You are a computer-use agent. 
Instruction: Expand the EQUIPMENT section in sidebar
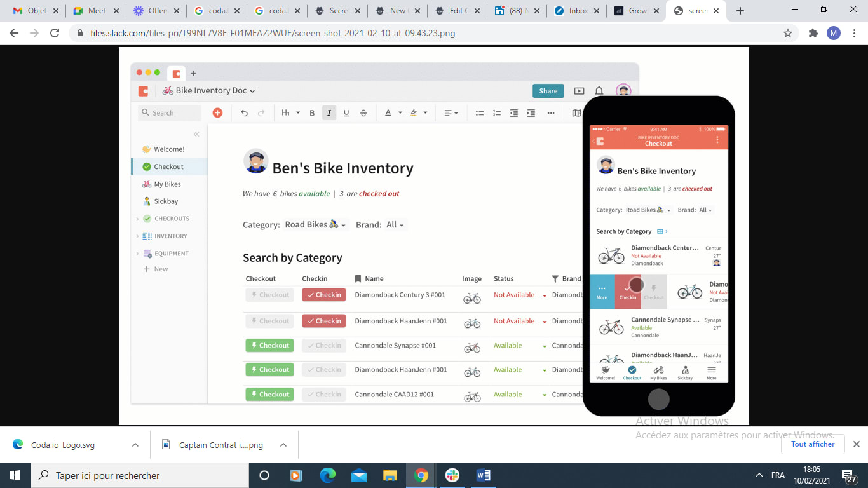[x=137, y=254]
